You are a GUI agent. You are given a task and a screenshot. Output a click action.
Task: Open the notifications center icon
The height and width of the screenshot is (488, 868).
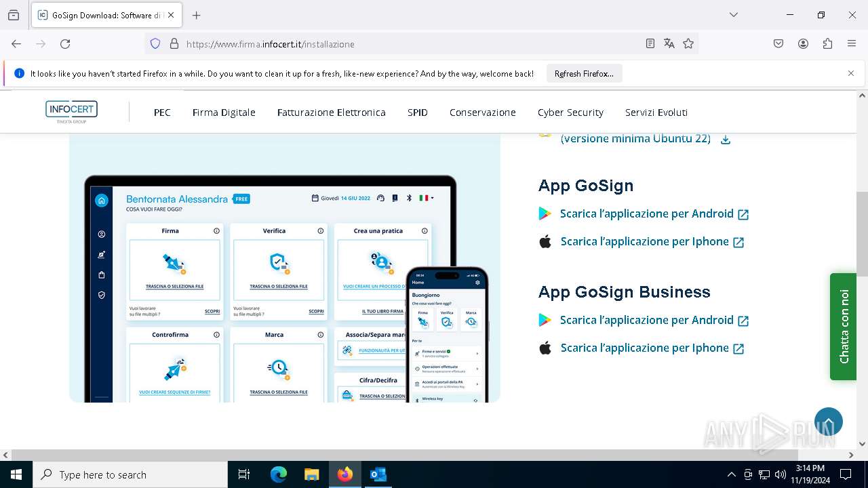[846, 474]
